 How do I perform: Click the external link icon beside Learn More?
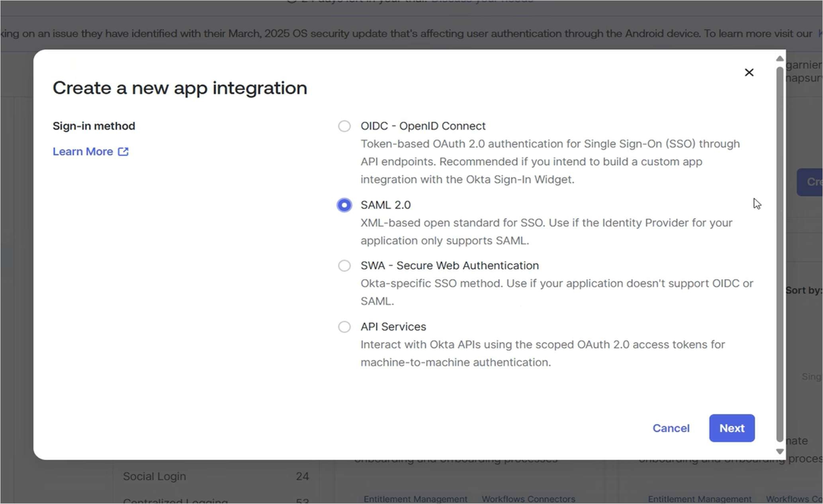[123, 152]
